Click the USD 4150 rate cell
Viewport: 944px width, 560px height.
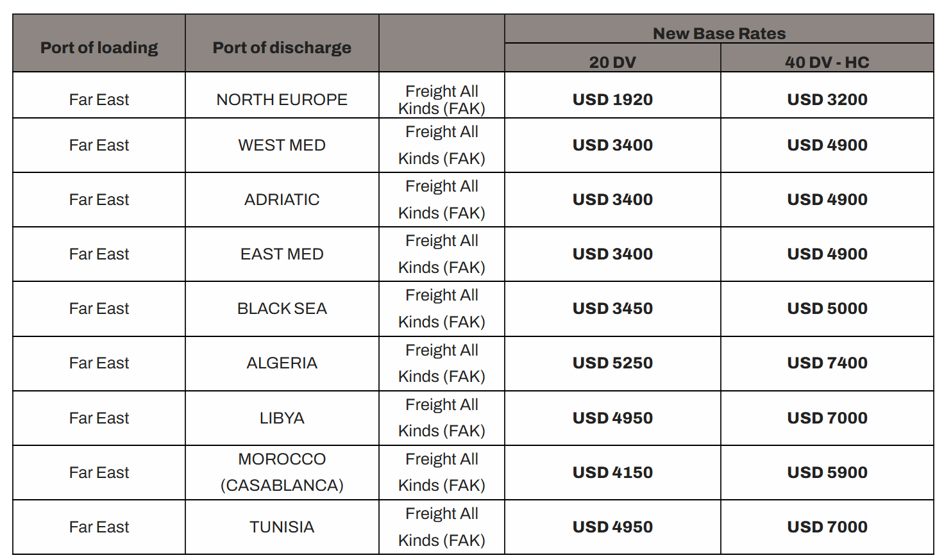(612, 473)
